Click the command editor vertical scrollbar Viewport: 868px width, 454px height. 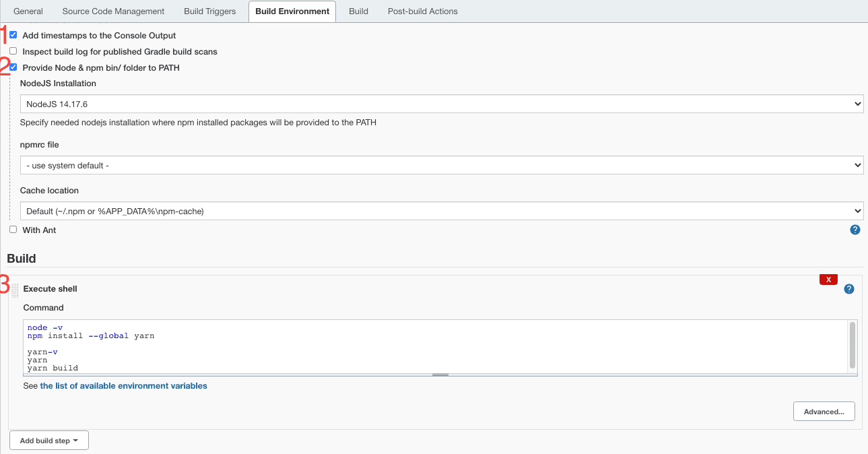click(x=852, y=345)
